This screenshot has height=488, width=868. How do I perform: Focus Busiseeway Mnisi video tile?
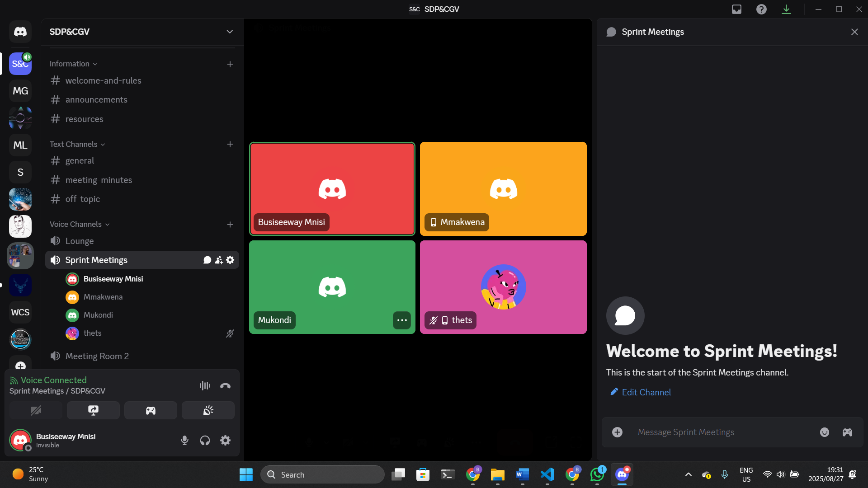coord(332,189)
